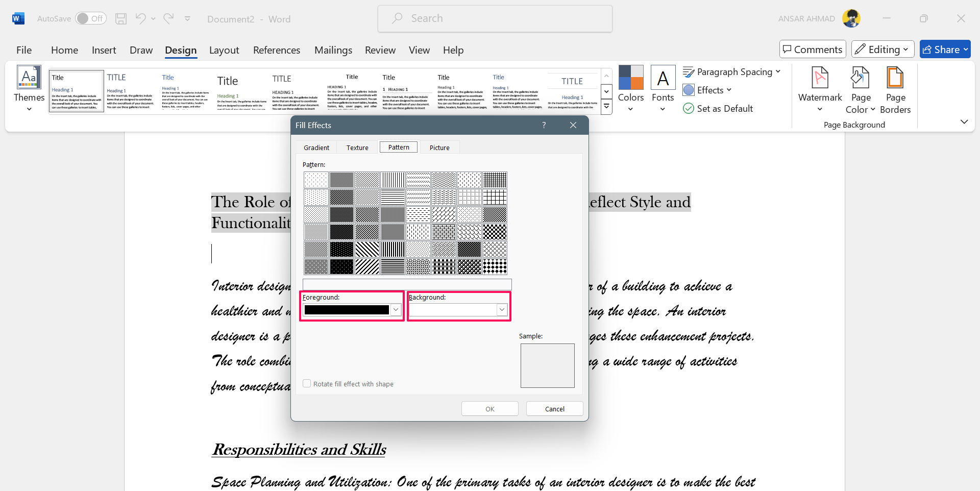The height and width of the screenshot is (491, 980).
Task: Switch to the Picture tab
Action: [x=439, y=148]
